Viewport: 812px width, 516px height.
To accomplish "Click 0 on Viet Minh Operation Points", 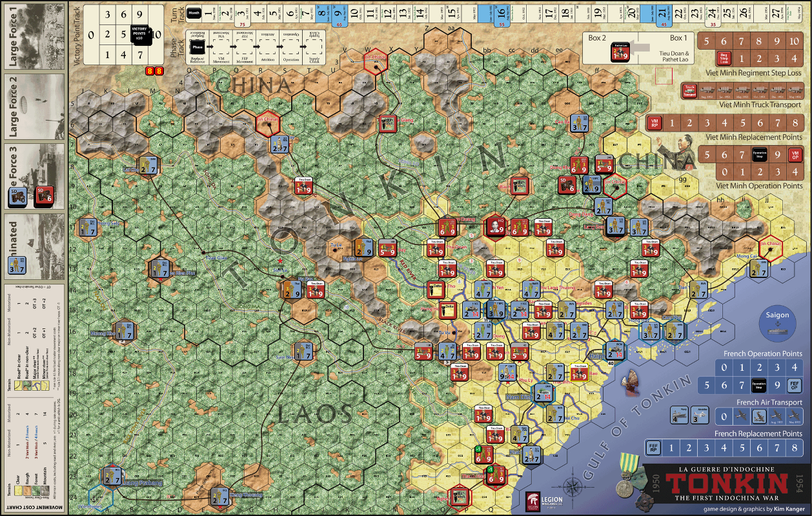I will coord(724,172).
